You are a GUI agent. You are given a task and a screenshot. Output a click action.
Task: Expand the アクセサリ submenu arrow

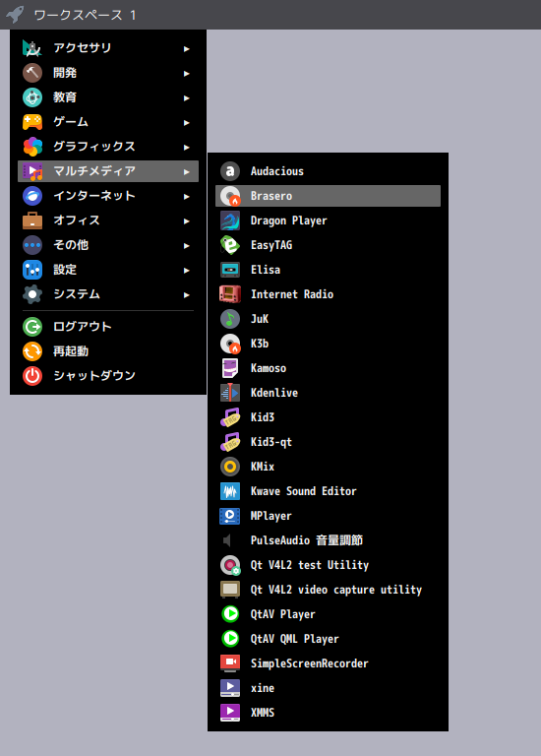187,48
